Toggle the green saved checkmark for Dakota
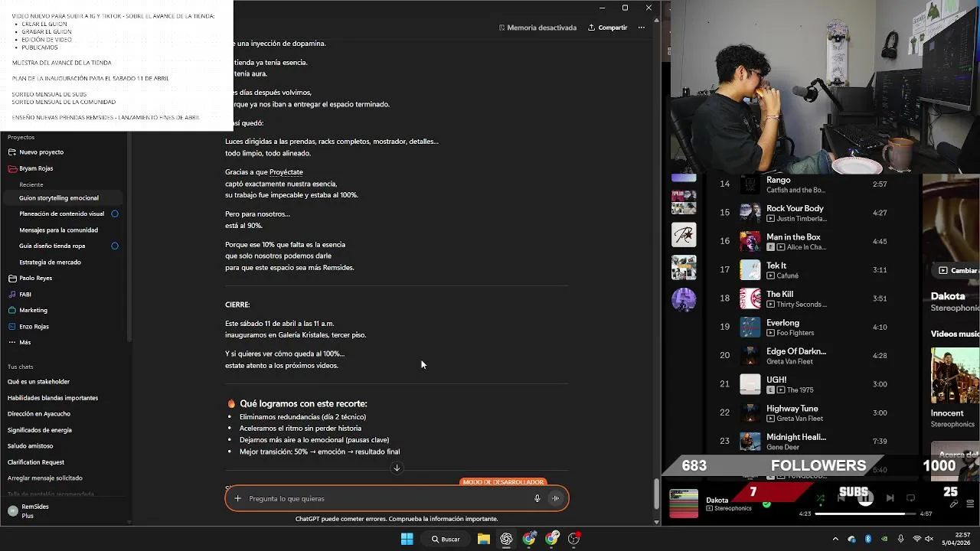This screenshot has width=980, height=551. [x=766, y=504]
